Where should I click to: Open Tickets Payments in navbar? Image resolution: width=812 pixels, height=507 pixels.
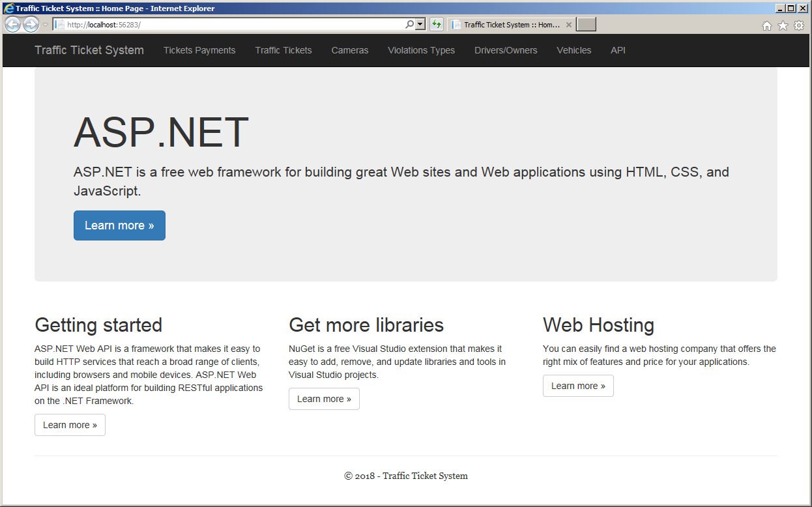[199, 50]
